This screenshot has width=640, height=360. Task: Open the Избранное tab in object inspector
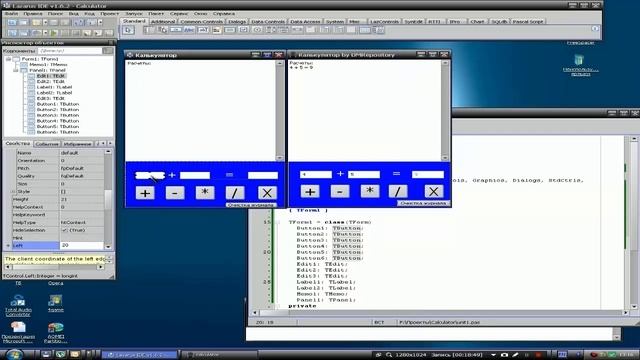click(x=78, y=144)
